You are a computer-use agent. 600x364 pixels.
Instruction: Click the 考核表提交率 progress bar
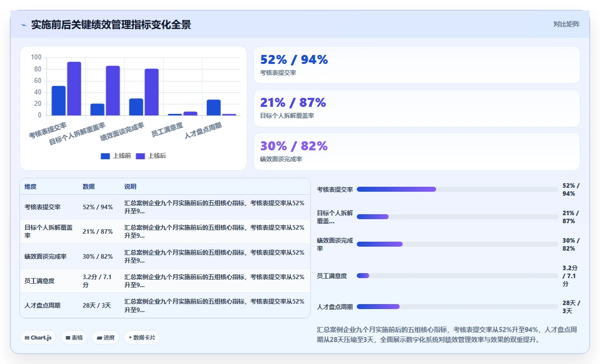click(458, 189)
